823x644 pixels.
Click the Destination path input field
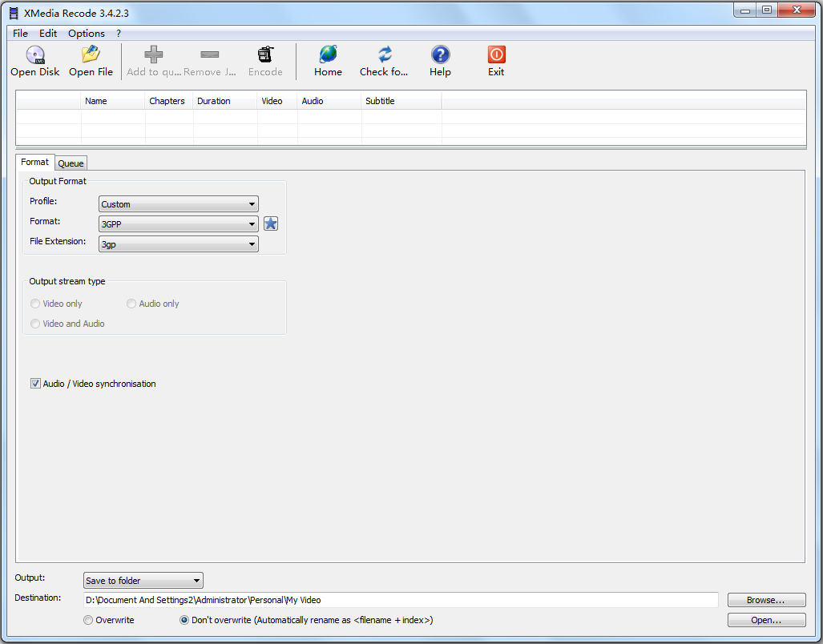pos(401,600)
